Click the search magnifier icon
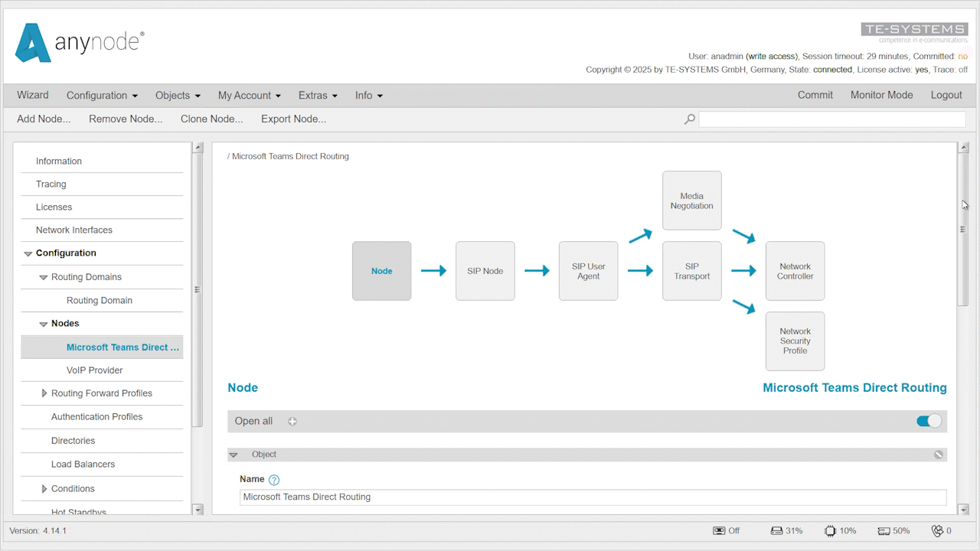The image size is (980, 551). point(689,119)
